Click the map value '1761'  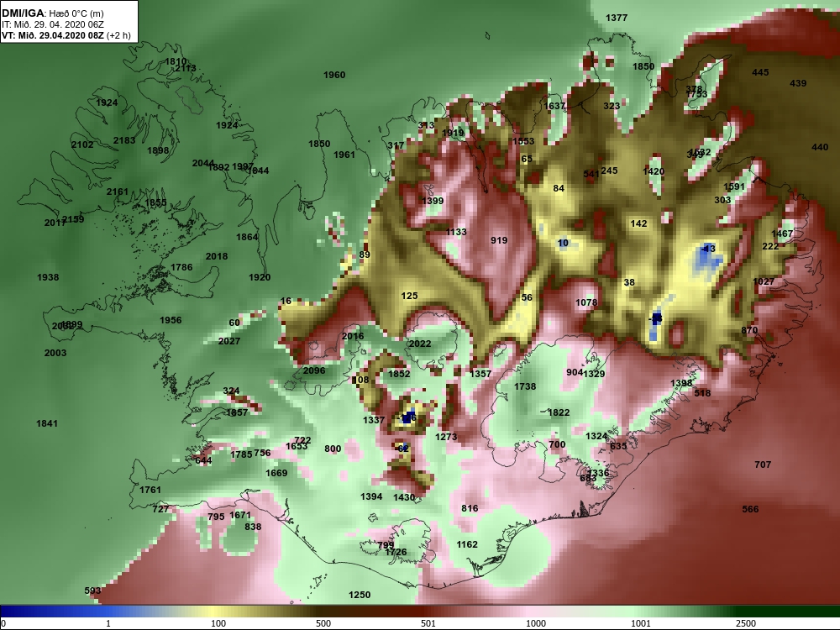(150, 490)
